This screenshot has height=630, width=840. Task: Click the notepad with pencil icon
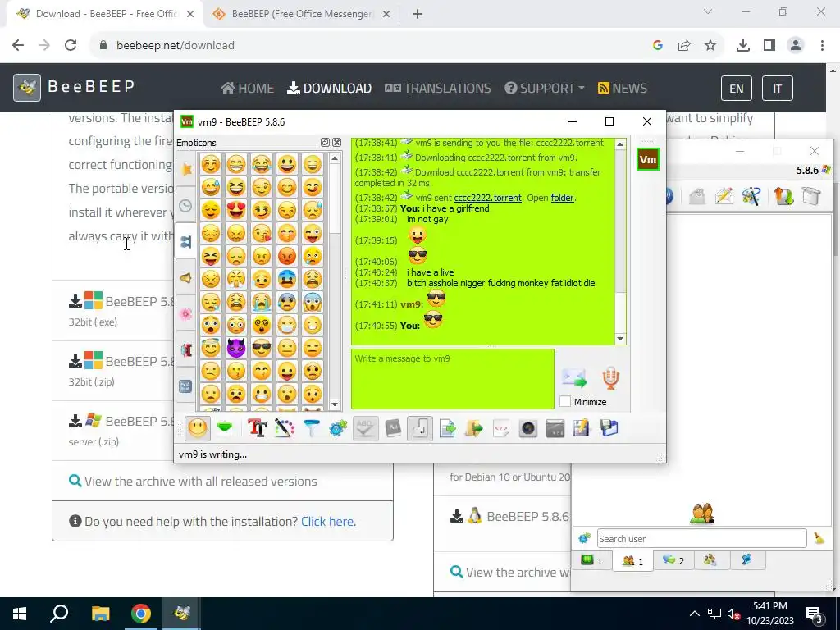click(x=582, y=428)
